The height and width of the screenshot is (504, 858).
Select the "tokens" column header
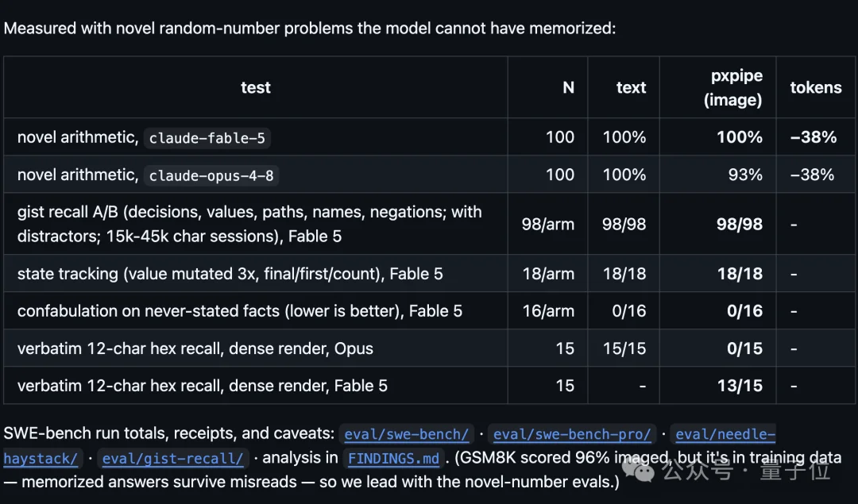[816, 87]
